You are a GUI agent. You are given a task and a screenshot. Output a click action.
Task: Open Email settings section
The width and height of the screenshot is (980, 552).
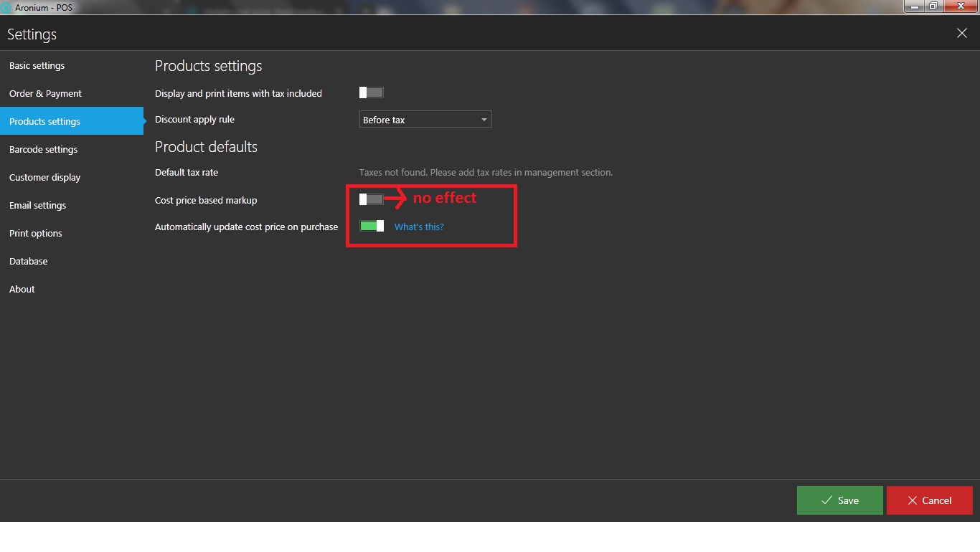pyautogui.click(x=37, y=205)
